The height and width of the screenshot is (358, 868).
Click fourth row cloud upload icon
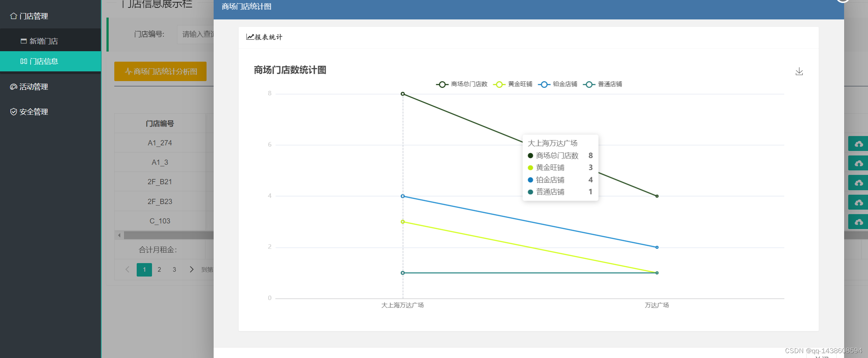tap(859, 202)
